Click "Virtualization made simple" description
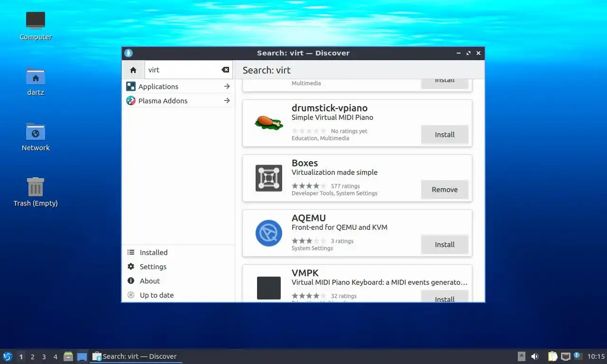The height and width of the screenshot is (364, 607). (334, 173)
